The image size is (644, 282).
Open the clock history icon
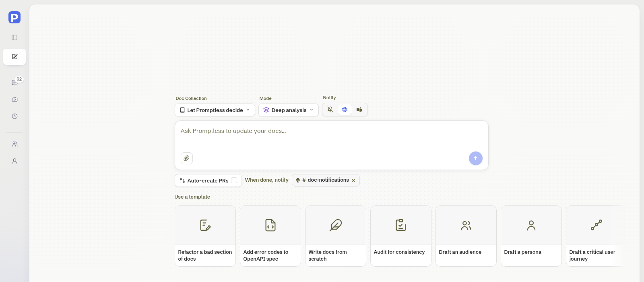[x=14, y=116]
